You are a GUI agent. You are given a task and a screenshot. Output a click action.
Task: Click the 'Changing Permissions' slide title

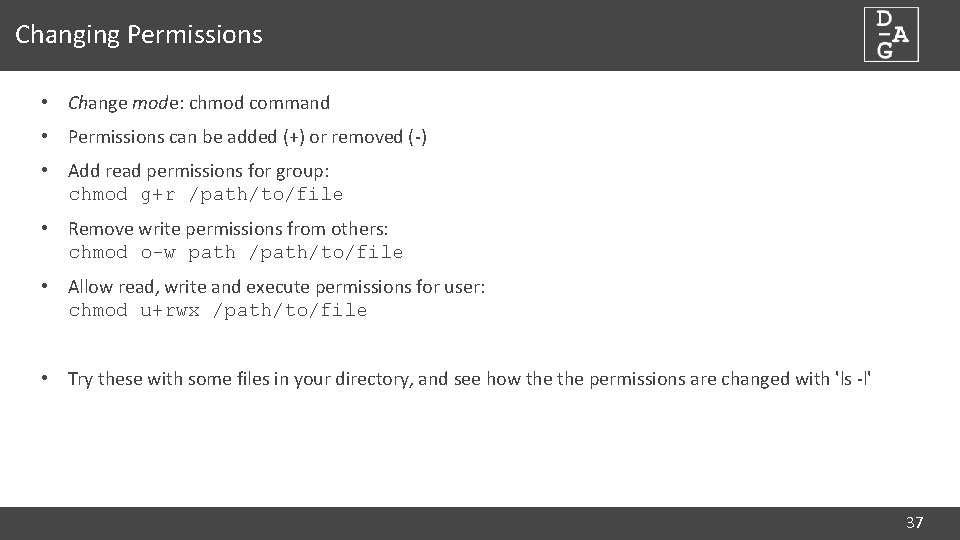(139, 35)
